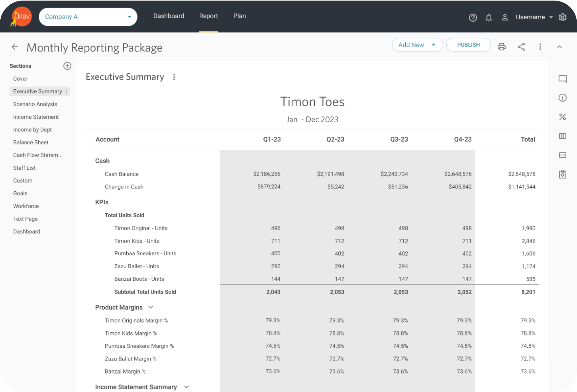Open the comments panel icon
The image size is (577, 392).
pos(562,79)
